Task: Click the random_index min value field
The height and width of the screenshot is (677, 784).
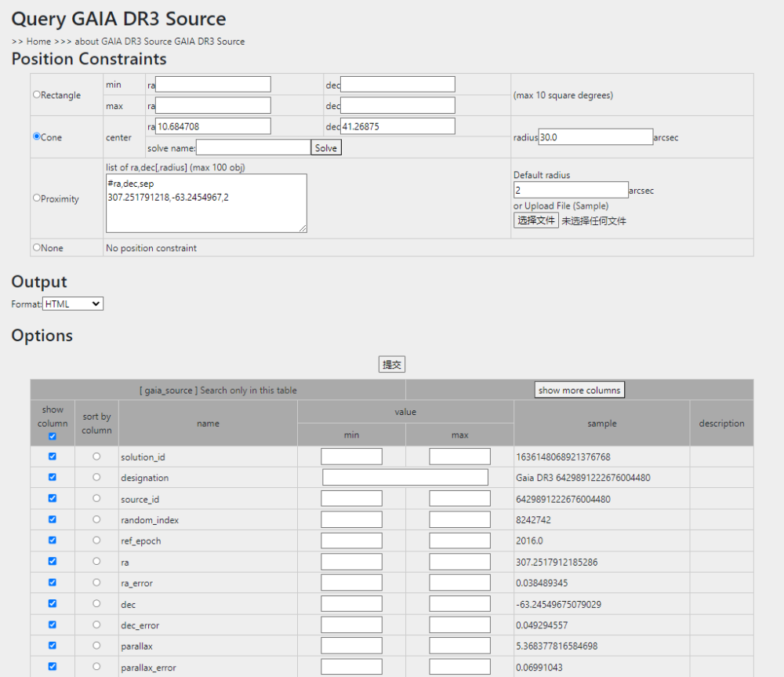Action: coord(351,519)
